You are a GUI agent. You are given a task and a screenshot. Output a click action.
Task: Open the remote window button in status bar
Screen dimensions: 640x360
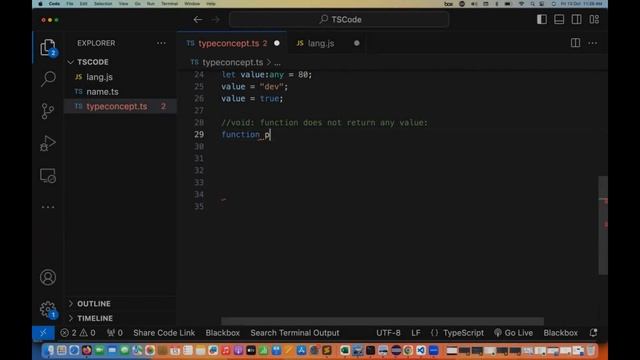(x=43, y=333)
